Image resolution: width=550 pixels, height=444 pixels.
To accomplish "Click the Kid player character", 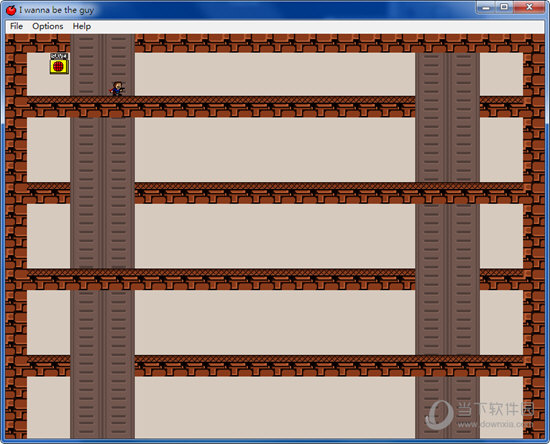I will tap(117, 89).
